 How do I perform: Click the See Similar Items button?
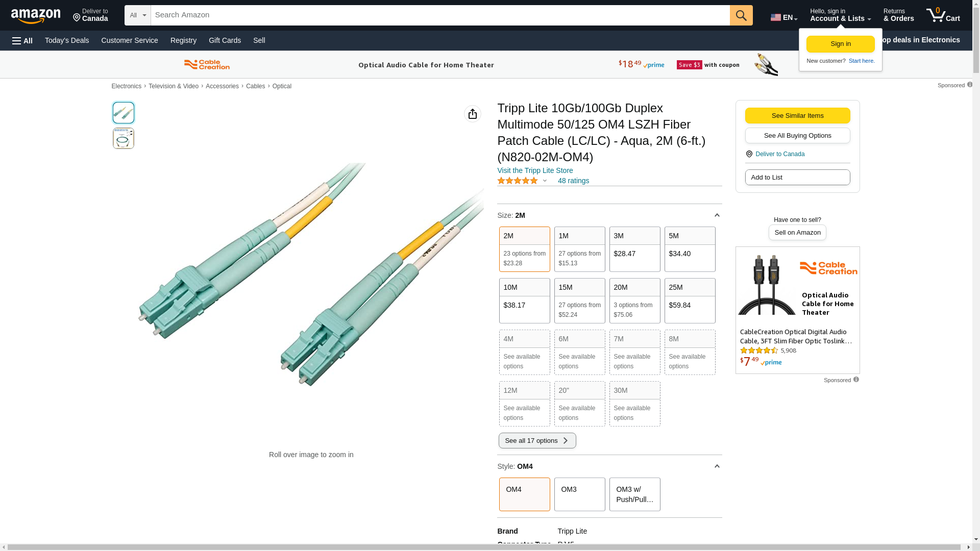[x=797, y=115]
